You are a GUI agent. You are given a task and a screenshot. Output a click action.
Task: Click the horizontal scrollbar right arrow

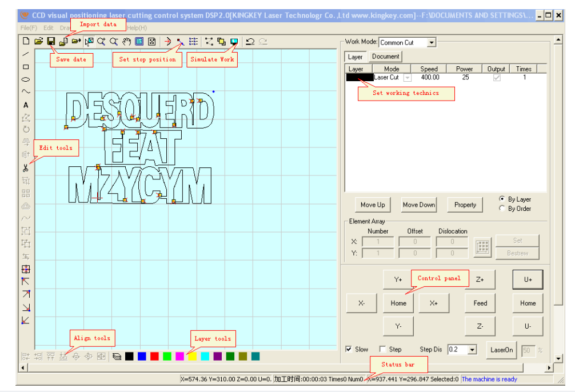(549, 367)
